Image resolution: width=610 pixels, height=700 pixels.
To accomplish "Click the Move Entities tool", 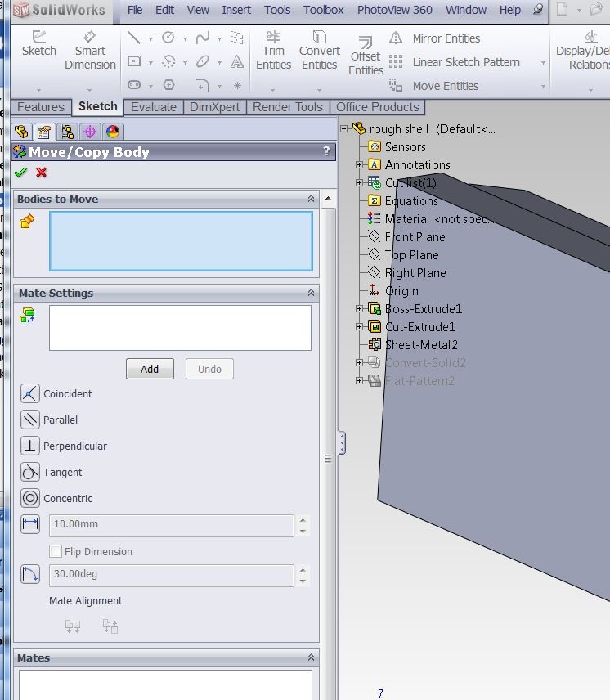I will pyautogui.click(x=433, y=86).
